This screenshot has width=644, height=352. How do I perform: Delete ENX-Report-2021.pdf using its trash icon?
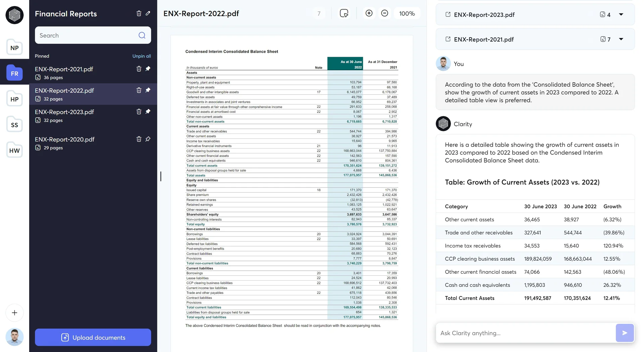click(139, 69)
